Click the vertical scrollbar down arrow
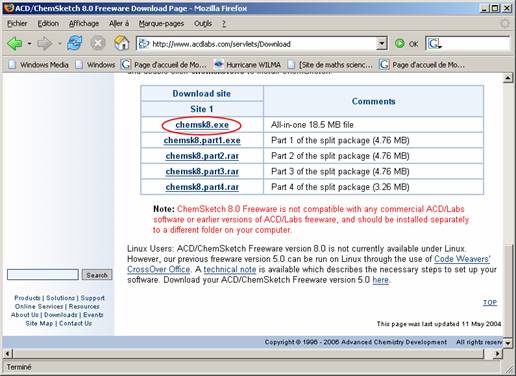The image size is (516, 376). point(508,343)
